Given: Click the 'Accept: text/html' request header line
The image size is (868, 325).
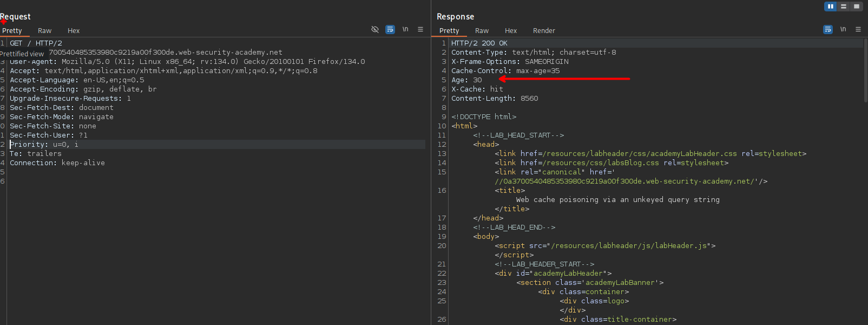Looking at the screenshot, I should (163, 70).
